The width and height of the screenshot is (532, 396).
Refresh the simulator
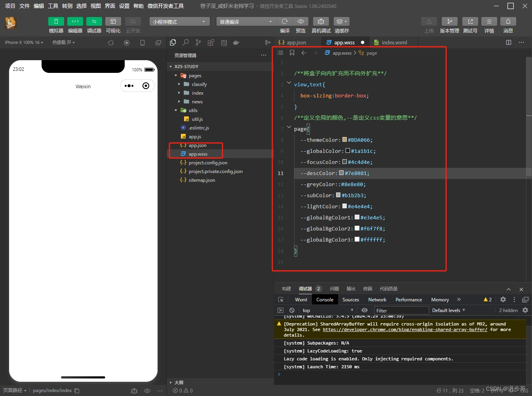point(111,43)
